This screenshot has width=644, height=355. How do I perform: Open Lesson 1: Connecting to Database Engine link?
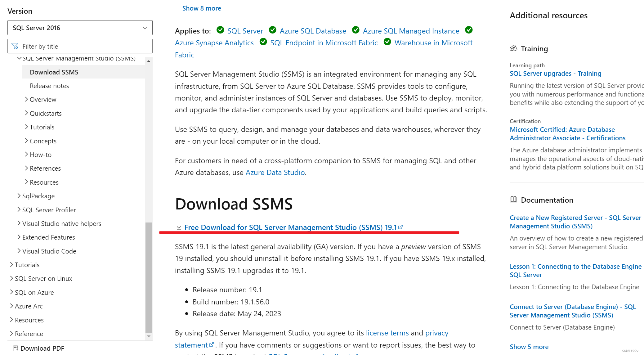(575, 271)
